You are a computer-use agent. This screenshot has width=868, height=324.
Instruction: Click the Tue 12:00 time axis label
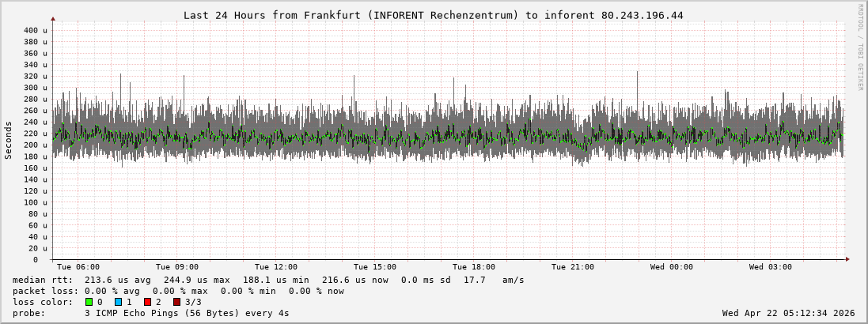[x=276, y=267]
